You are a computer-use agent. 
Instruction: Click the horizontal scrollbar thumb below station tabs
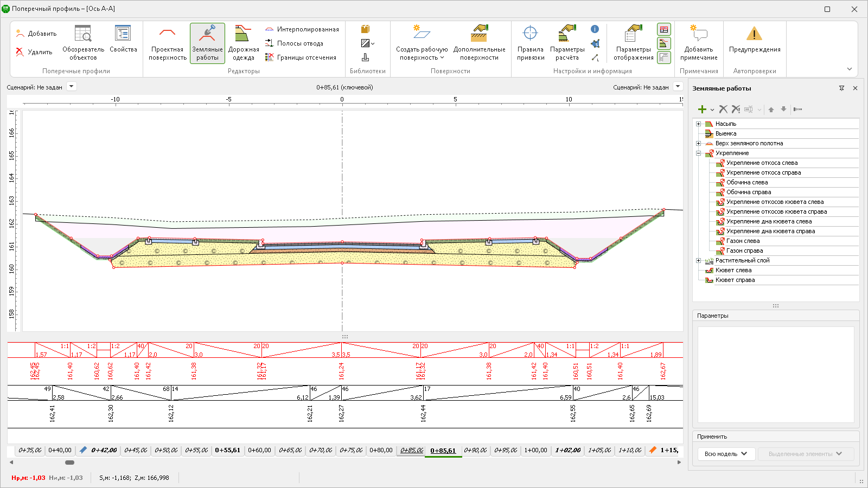coord(69,463)
